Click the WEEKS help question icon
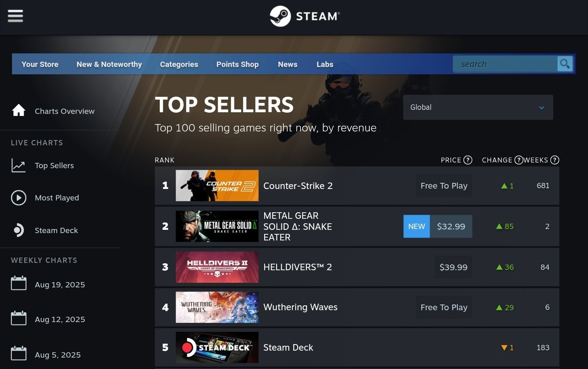 (555, 160)
